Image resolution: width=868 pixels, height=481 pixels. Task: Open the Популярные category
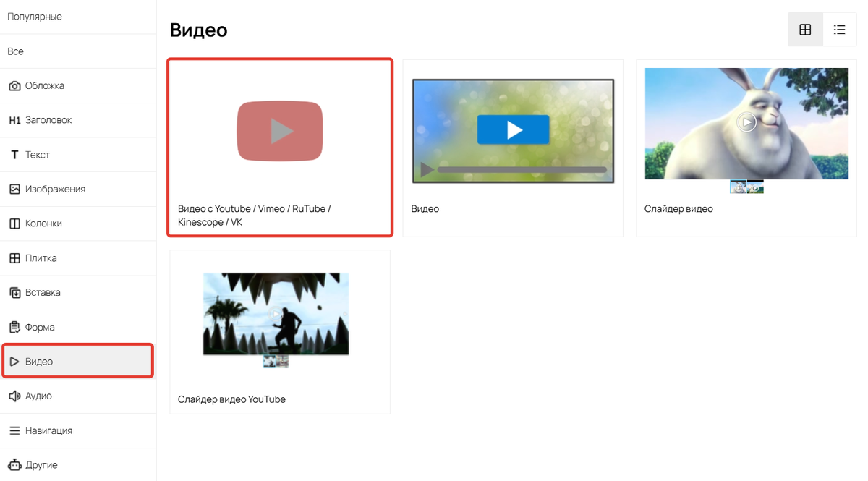tap(35, 16)
